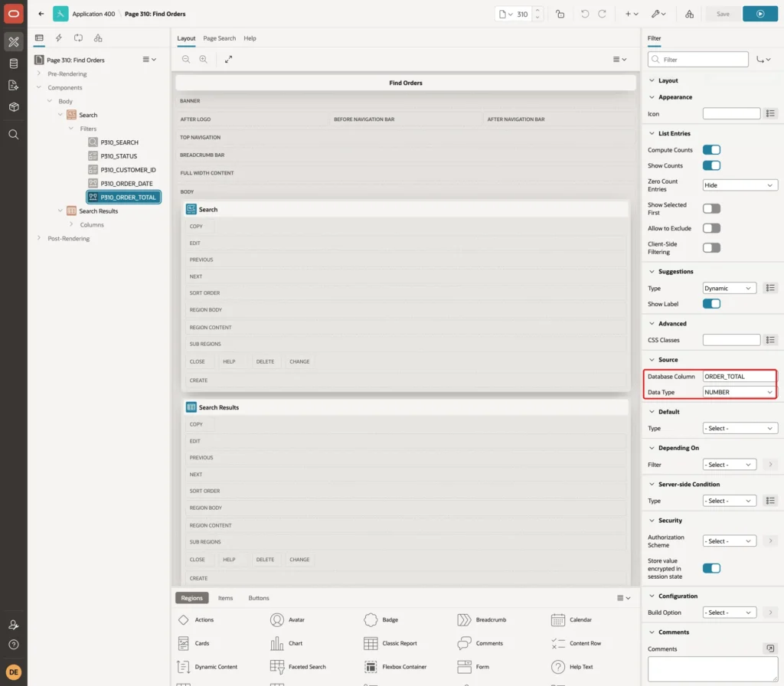Viewport: 784px width, 686px height.
Task: Go back using the arrow icon
Action: [x=41, y=14]
